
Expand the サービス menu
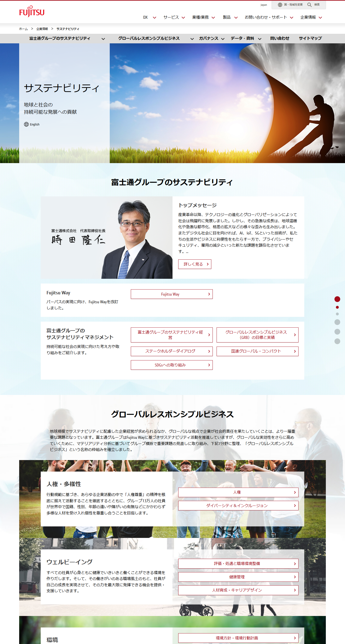pos(174,17)
